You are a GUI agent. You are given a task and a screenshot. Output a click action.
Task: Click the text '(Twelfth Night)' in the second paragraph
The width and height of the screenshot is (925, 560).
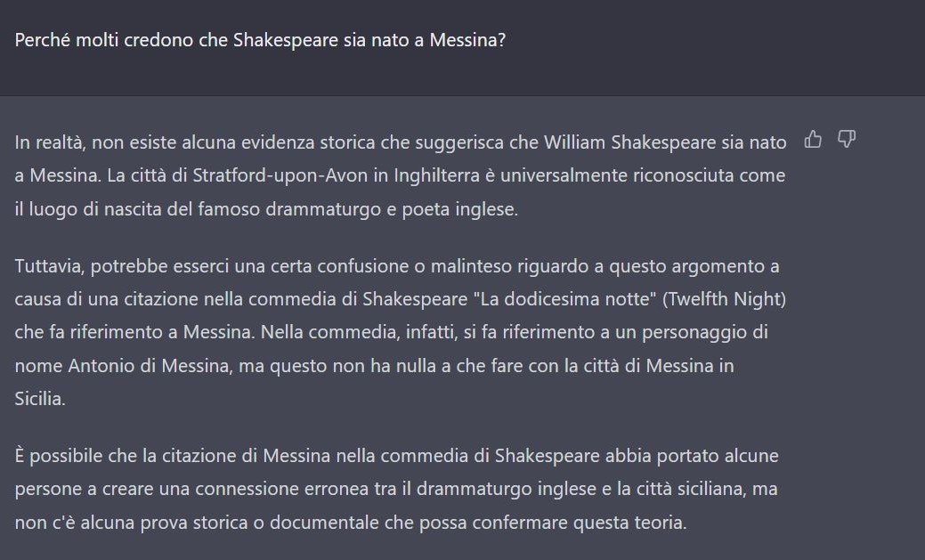(x=724, y=299)
